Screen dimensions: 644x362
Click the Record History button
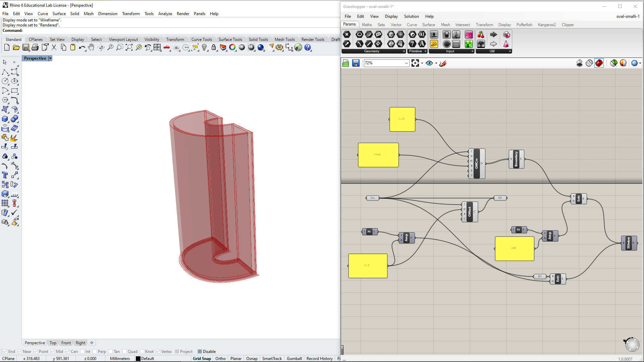(319, 359)
